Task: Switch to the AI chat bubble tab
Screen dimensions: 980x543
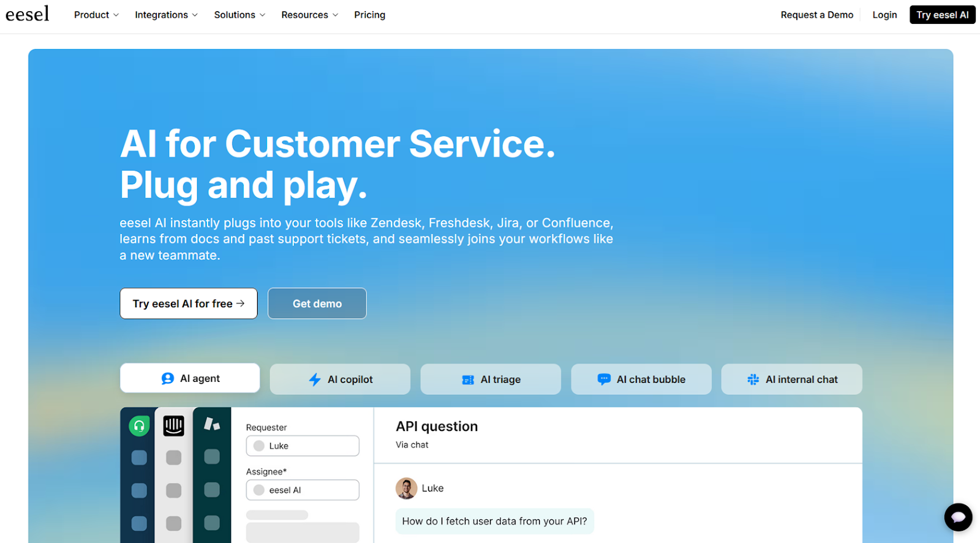Action: click(641, 380)
